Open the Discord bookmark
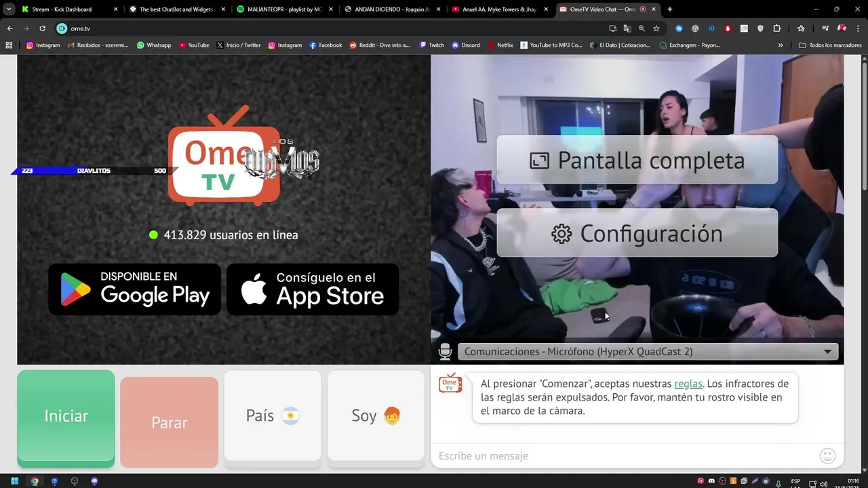 (466, 45)
